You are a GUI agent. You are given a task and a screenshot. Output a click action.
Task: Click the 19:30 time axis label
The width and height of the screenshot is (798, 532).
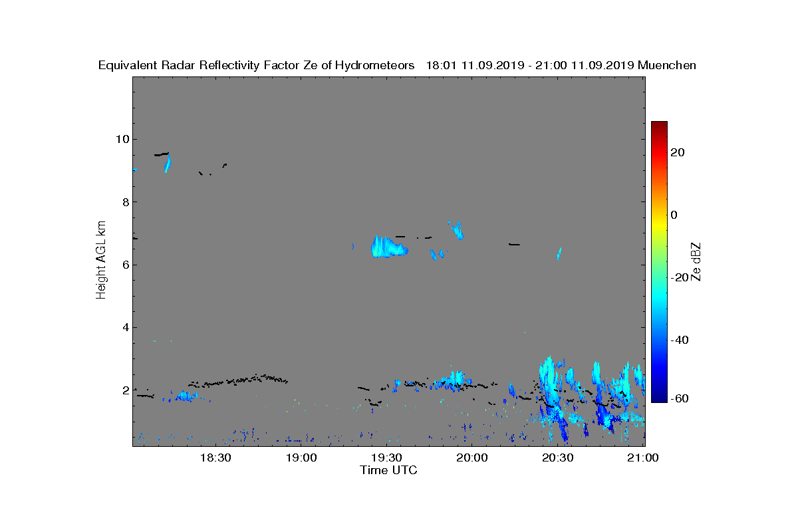[386, 458]
